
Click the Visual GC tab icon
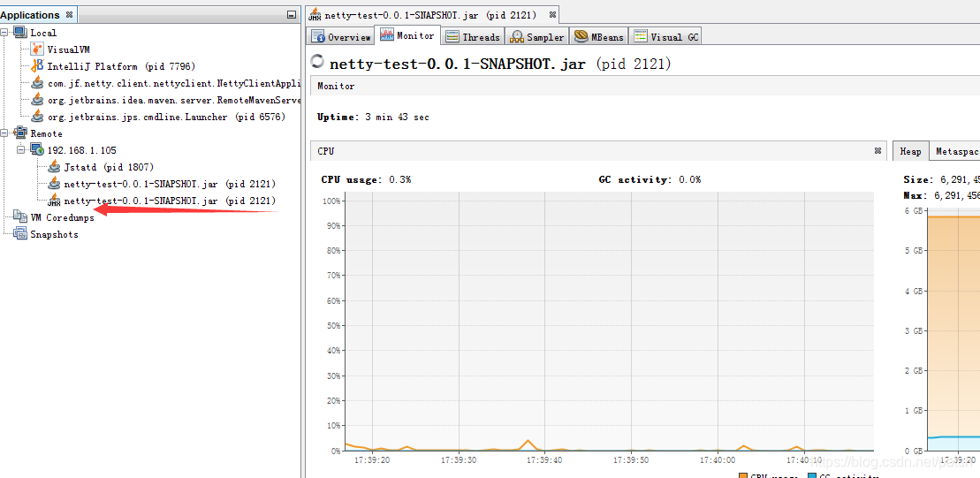click(x=640, y=36)
